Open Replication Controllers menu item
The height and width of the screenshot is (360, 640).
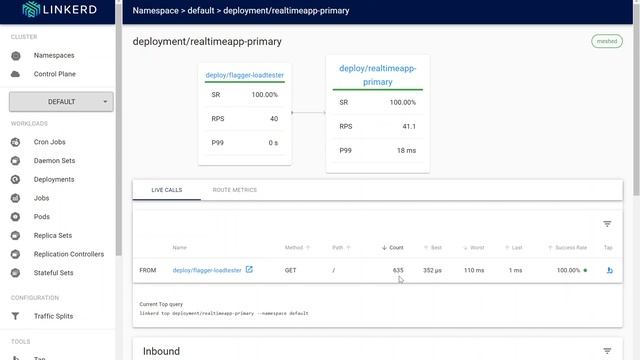pyautogui.click(x=69, y=254)
